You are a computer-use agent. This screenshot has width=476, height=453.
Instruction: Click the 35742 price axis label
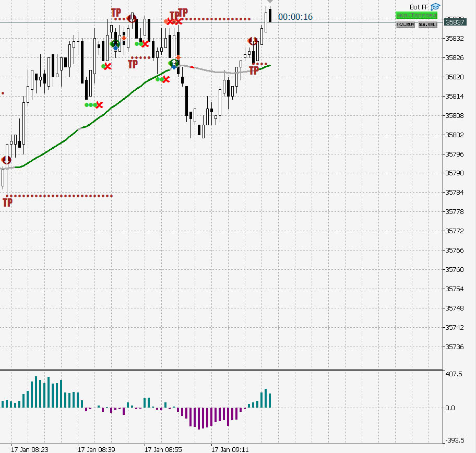[x=455, y=328]
